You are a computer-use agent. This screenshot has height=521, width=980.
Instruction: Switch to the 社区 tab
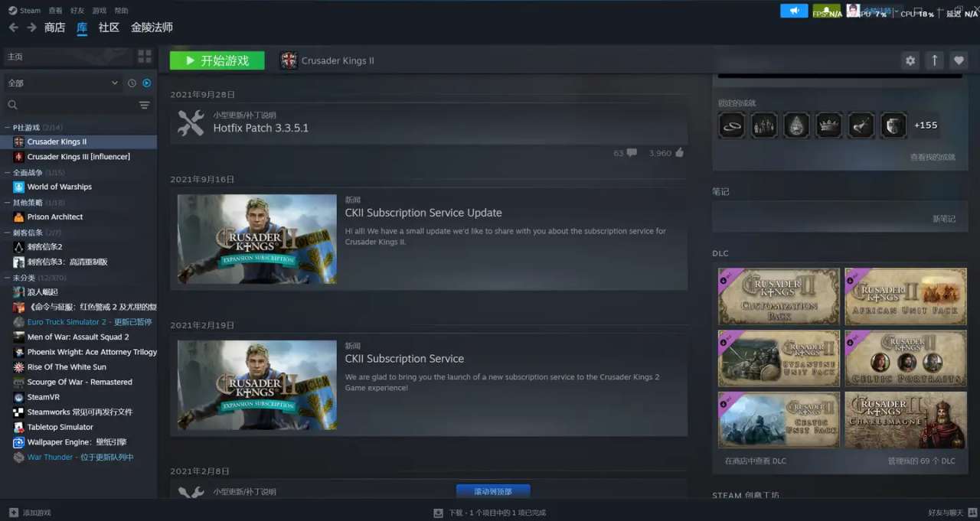click(x=109, y=28)
